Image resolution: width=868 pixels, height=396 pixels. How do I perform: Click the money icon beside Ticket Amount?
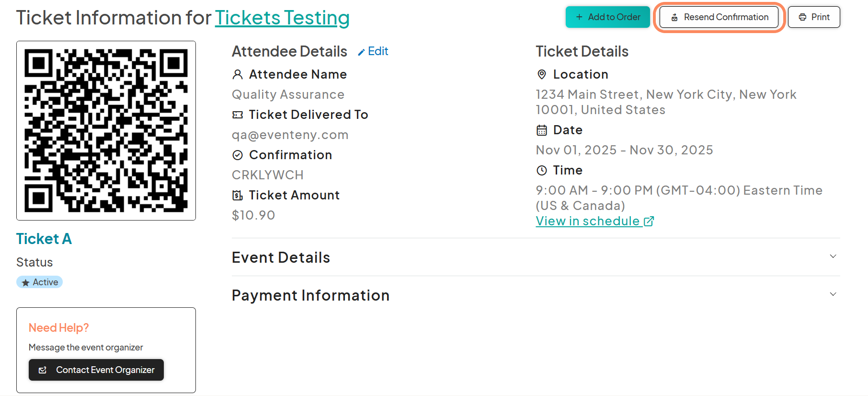pyautogui.click(x=238, y=195)
